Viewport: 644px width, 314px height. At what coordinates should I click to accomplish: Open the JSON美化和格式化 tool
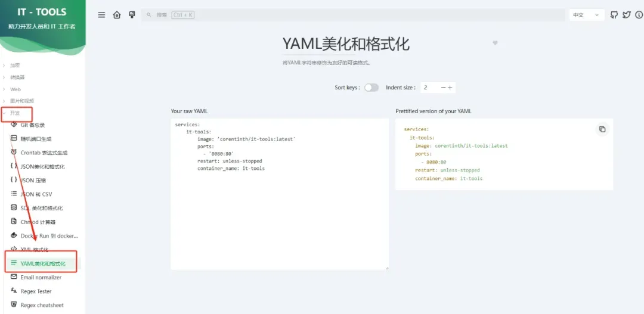point(43,167)
